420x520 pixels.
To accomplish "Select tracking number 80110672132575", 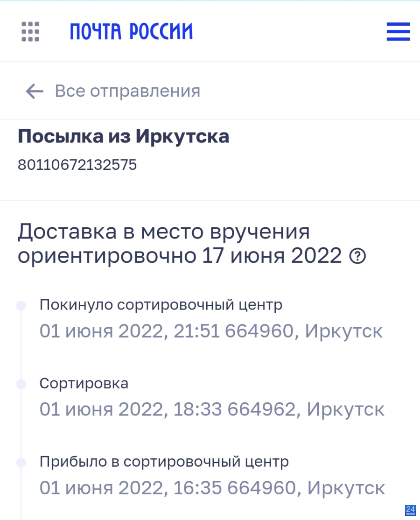I will click(77, 165).
